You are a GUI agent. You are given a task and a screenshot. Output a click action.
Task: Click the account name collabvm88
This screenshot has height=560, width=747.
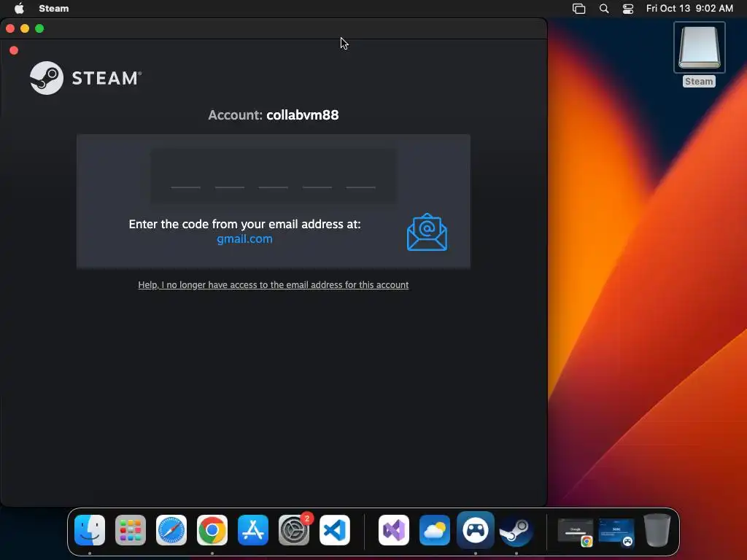pyautogui.click(x=303, y=114)
